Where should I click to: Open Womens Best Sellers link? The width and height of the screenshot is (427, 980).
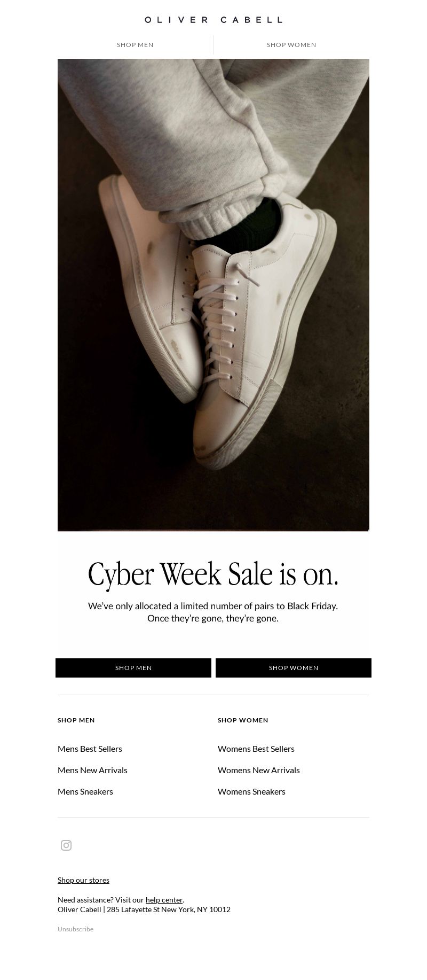point(256,749)
